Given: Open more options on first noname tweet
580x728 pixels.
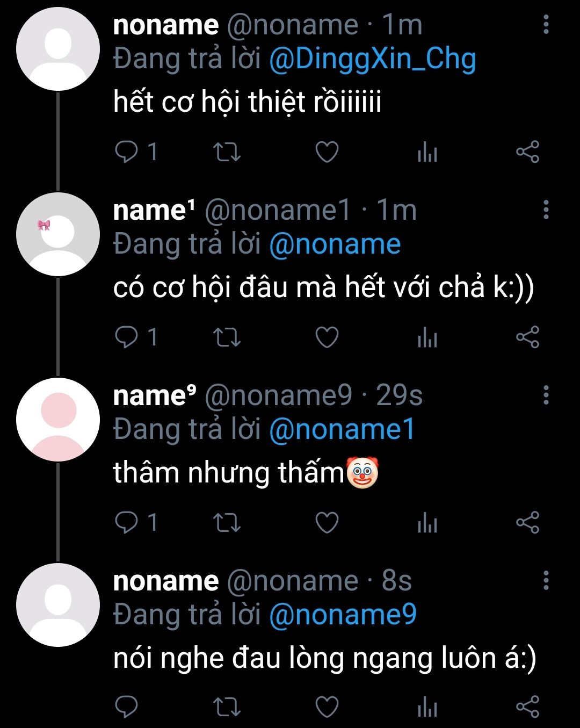Looking at the screenshot, I should point(546,25).
